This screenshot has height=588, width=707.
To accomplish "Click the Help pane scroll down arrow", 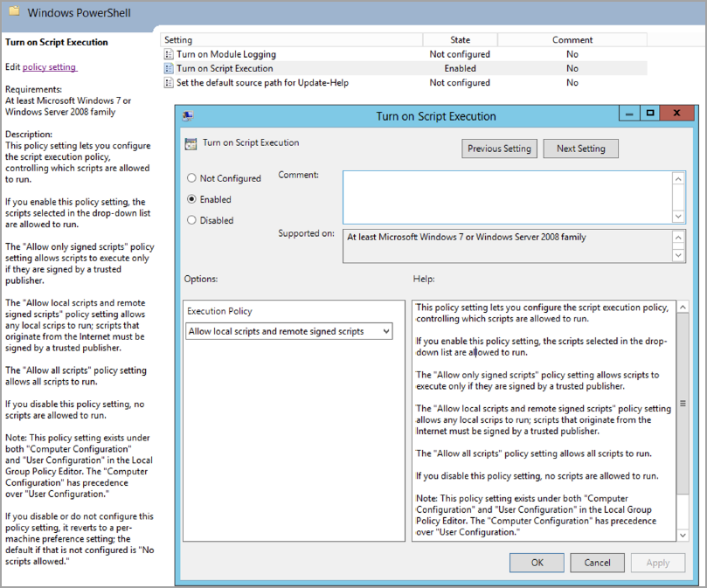I will [x=683, y=535].
